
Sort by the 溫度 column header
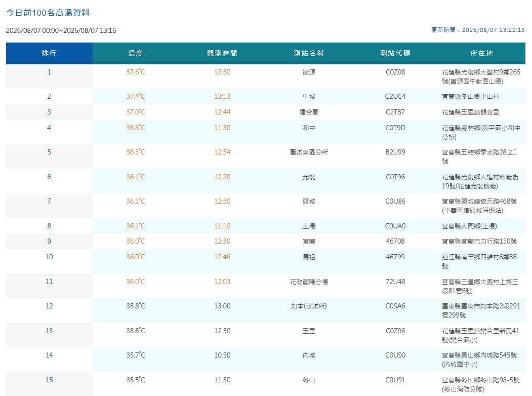(x=136, y=53)
